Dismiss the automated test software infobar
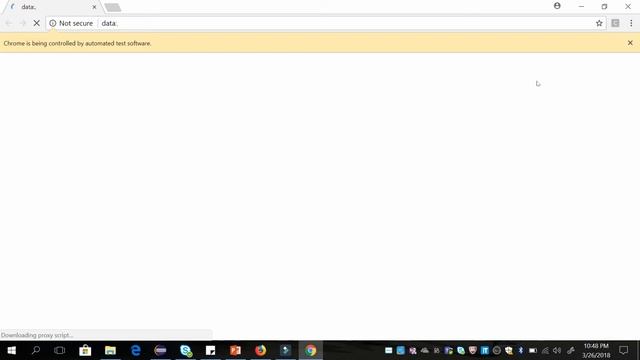This screenshot has width=640, height=360. pos(630,42)
